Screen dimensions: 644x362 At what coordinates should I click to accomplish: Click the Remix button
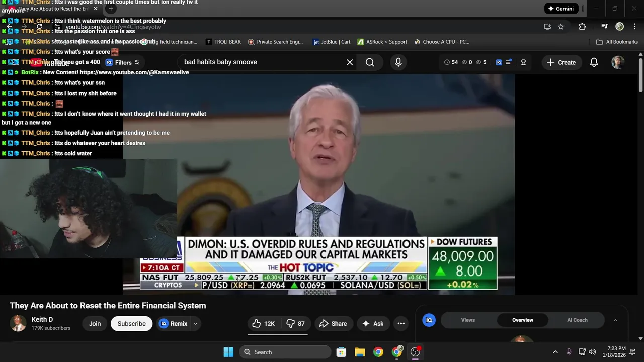173,324
